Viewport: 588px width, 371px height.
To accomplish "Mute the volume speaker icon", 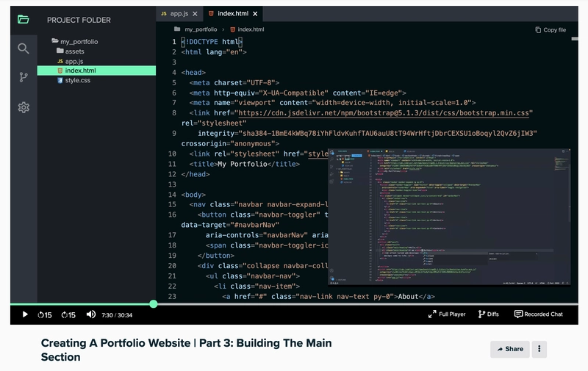I will (x=90, y=314).
